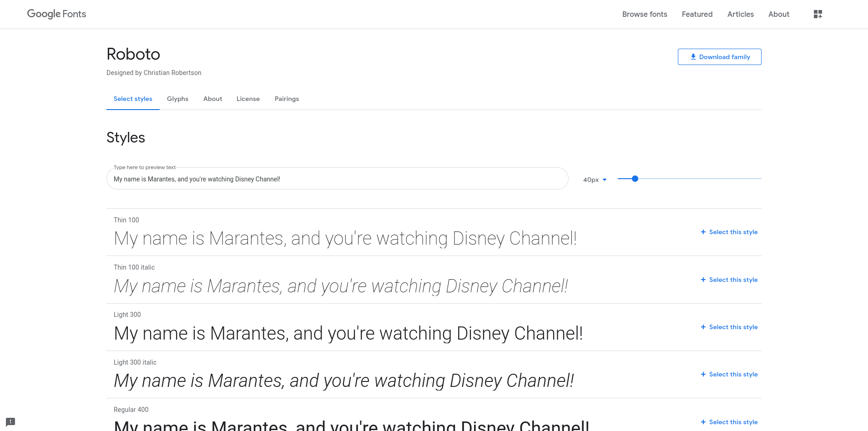Open the Pairings tab
868x431 pixels.
[x=287, y=99]
